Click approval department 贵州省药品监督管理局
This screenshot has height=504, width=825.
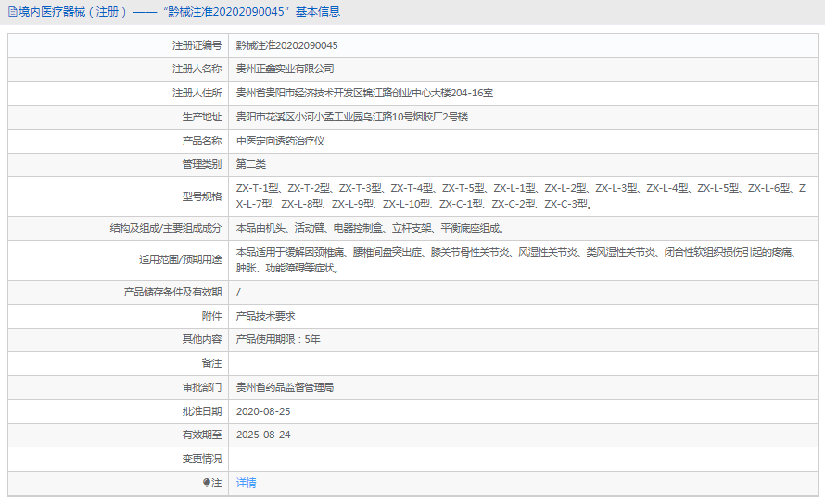pyautogui.click(x=285, y=387)
